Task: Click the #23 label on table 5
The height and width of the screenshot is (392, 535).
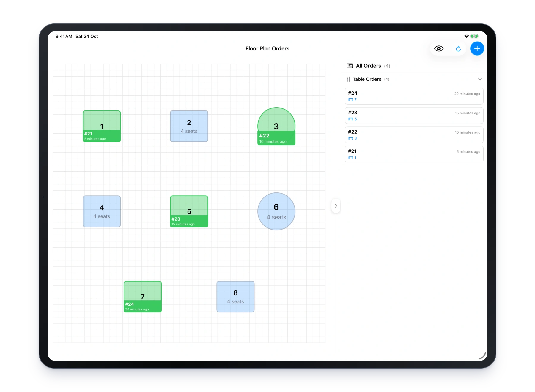Action: point(176,219)
